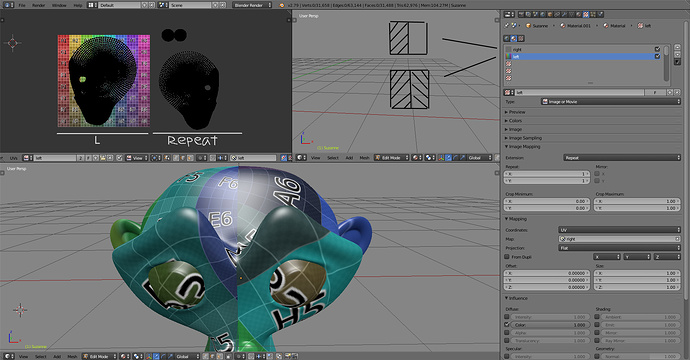Click the Map field showing 'right'

point(620,239)
